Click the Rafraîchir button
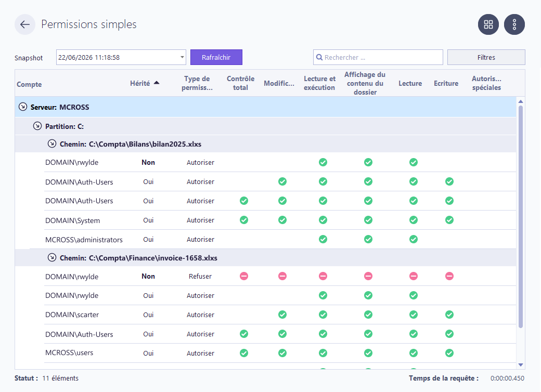 pos(216,57)
